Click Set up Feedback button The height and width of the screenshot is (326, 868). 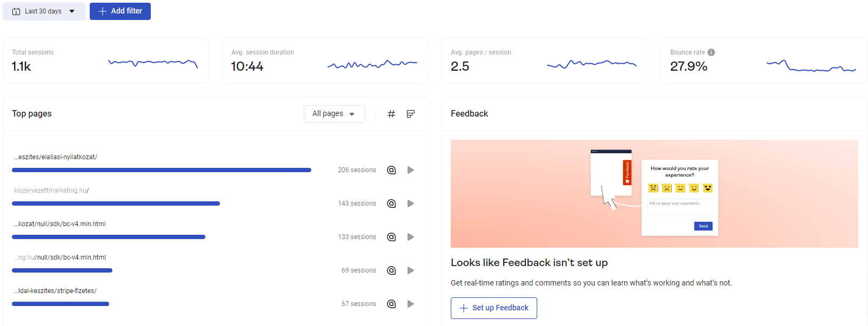point(493,308)
